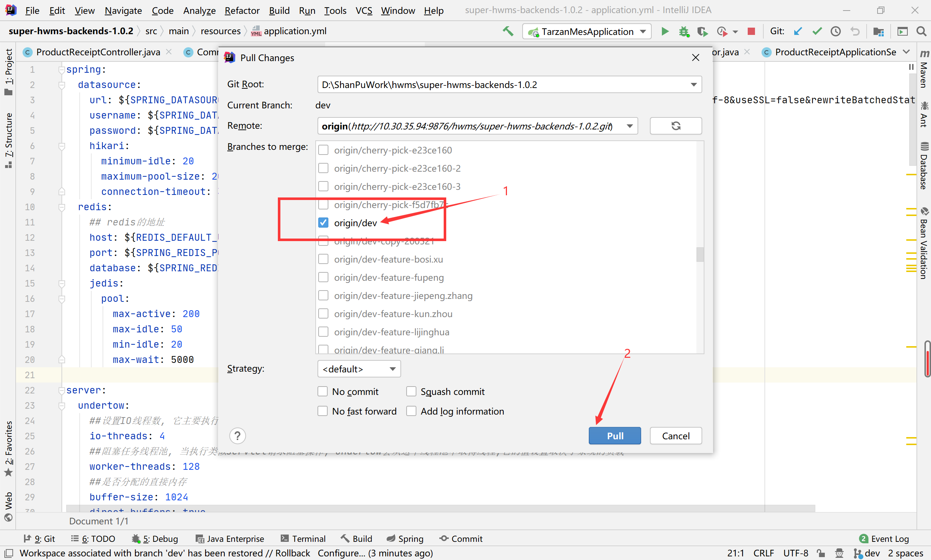Uncheck the origin/dev branch checkbox

click(323, 223)
